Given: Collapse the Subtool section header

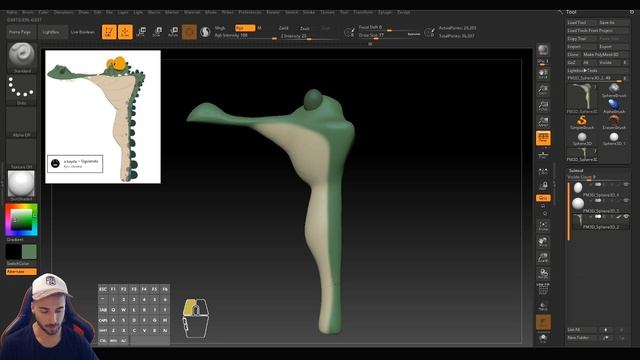Looking at the screenshot, I should (x=576, y=171).
